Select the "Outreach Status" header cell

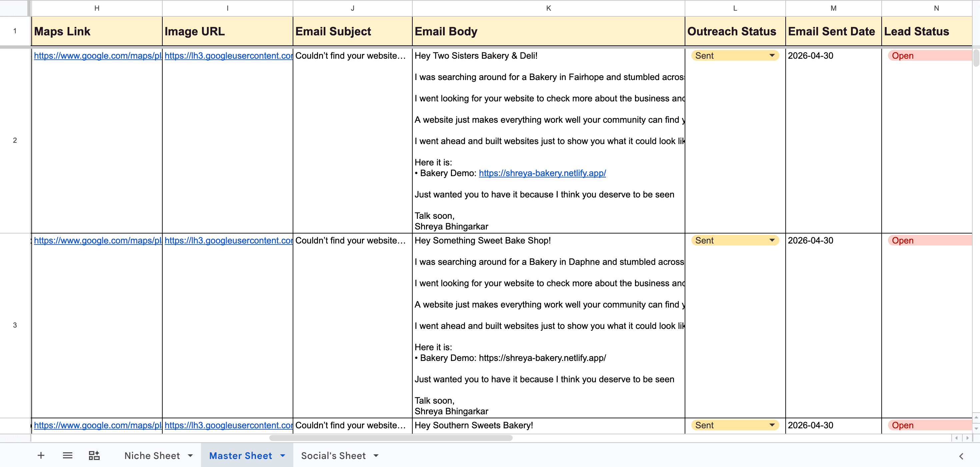coord(735,31)
